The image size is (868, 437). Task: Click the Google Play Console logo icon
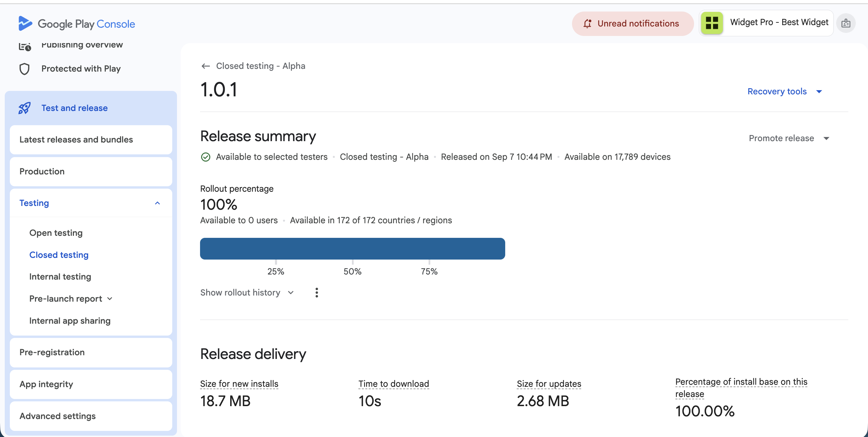[x=25, y=23]
